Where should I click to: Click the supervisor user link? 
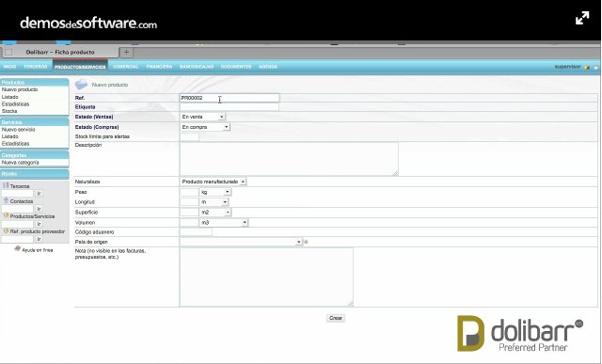(567, 67)
